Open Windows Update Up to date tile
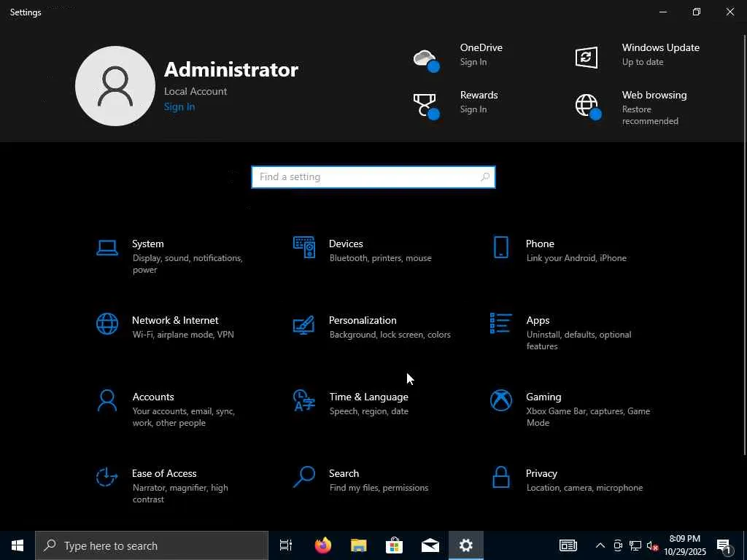The image size is (747, 560). click(x=638, y=56)
